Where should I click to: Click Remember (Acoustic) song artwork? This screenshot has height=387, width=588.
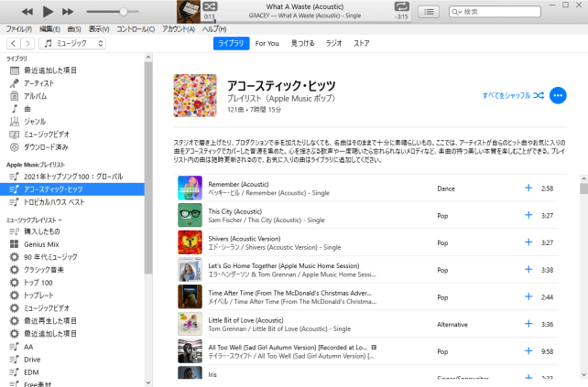click(190, 188)
